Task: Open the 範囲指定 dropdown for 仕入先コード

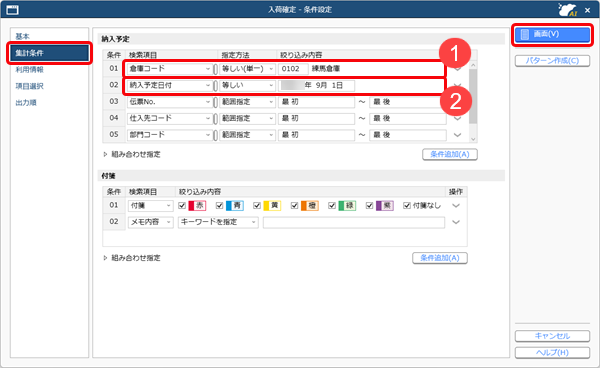Action: pos(247,119)
